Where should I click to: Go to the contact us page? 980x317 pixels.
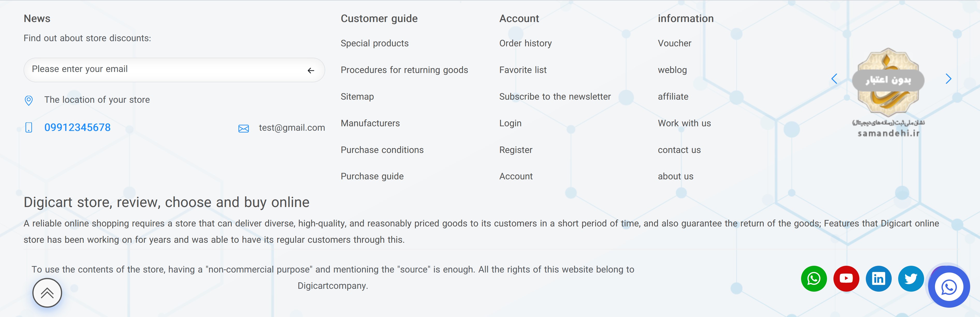679,150
